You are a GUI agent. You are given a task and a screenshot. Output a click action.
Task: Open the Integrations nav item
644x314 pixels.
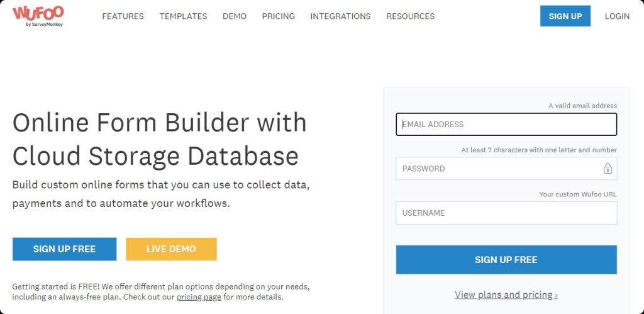pyautogui.click(x=340, y=16)
